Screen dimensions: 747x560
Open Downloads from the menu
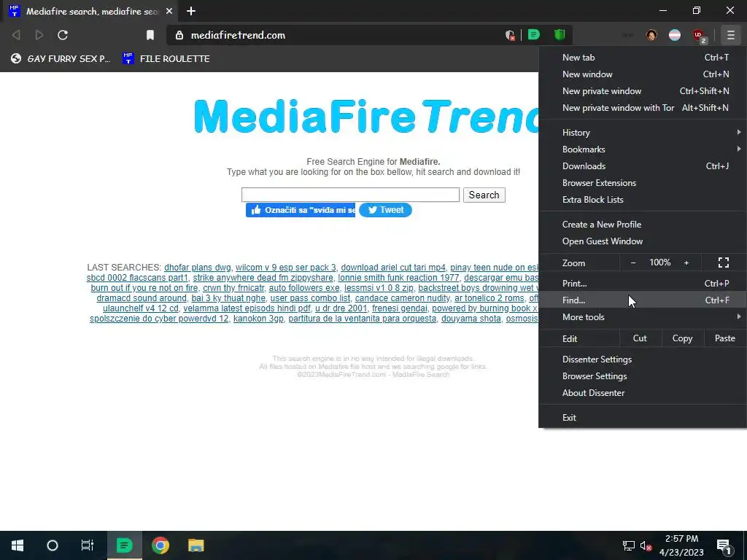coord(643,166)
